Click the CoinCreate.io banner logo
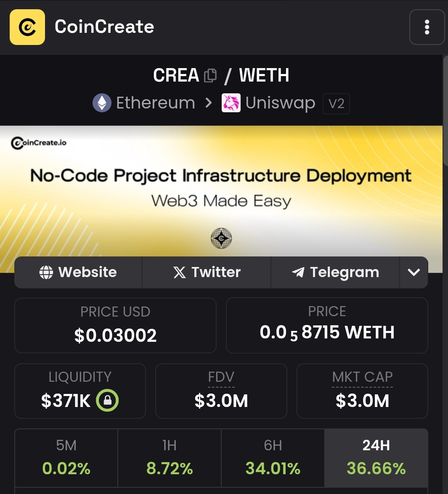Screen dimensions: 448x494 coord(38,143)
